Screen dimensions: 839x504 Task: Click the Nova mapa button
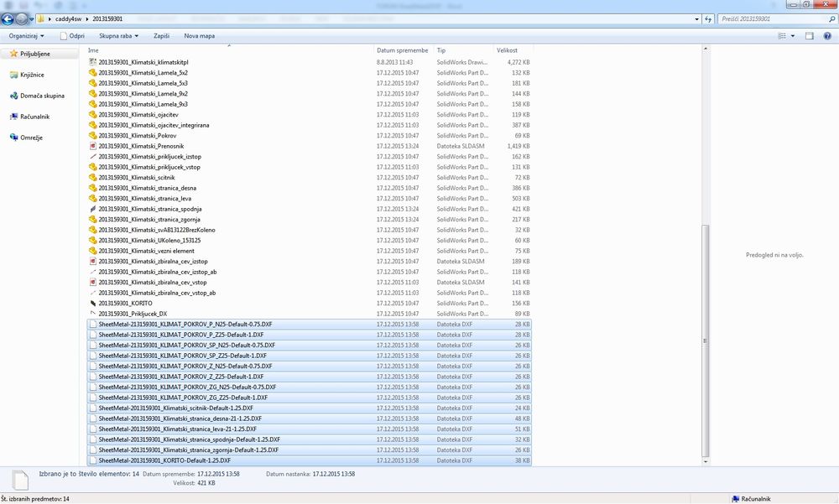199,36
